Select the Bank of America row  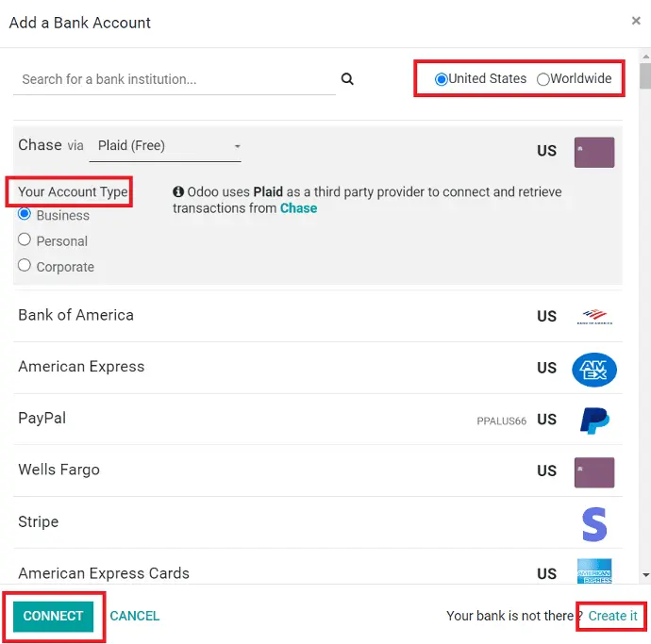(x=318, y=316)
